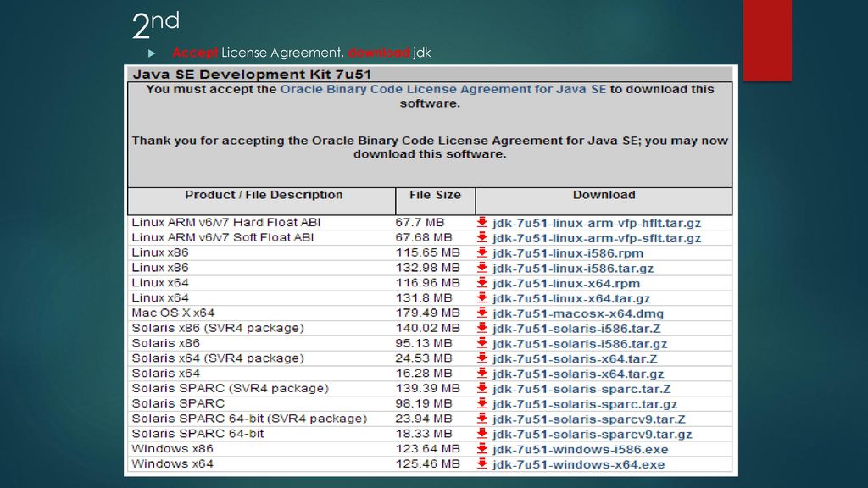Image resolution: width=868 pixels, height=488 pixels.
Task: Click the Solaris x64 (SVR4 package) description
Action: (x=218, y=358)
